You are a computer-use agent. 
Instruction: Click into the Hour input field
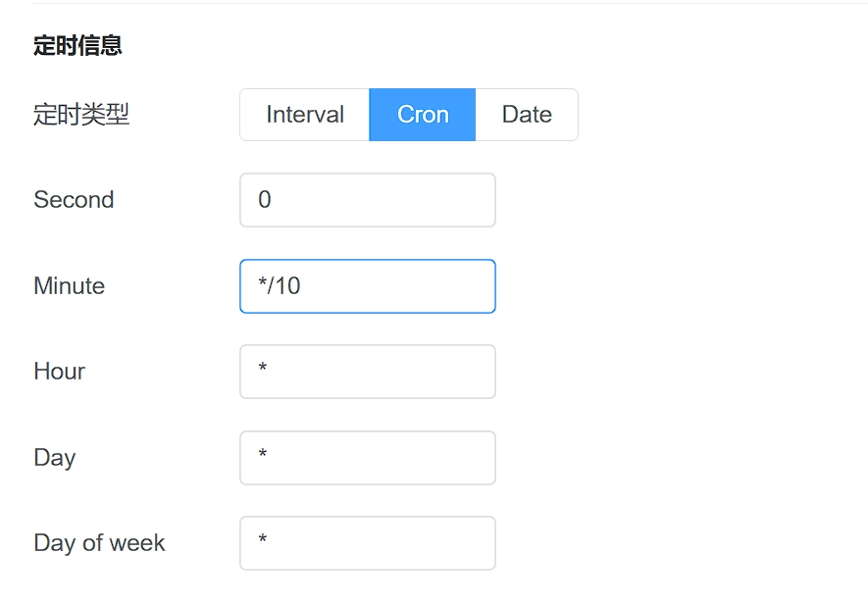pos(368,372)
